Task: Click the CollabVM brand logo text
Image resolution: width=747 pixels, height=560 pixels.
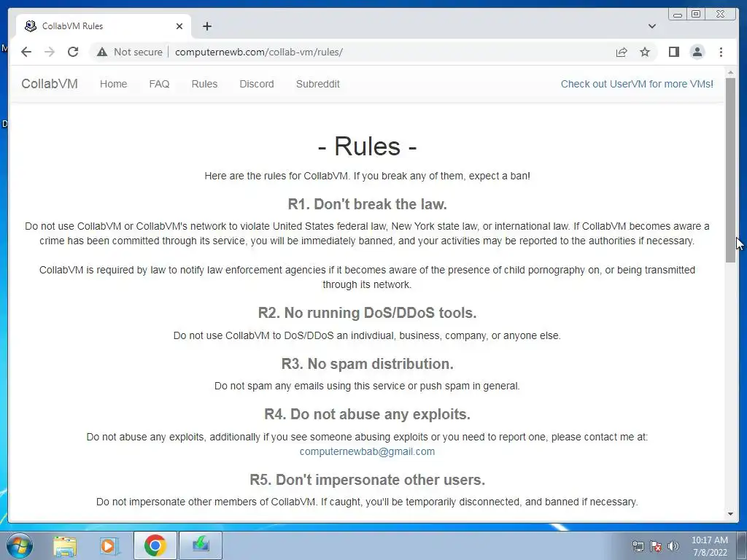Action: pyautogui.click(x=50, y=84)
